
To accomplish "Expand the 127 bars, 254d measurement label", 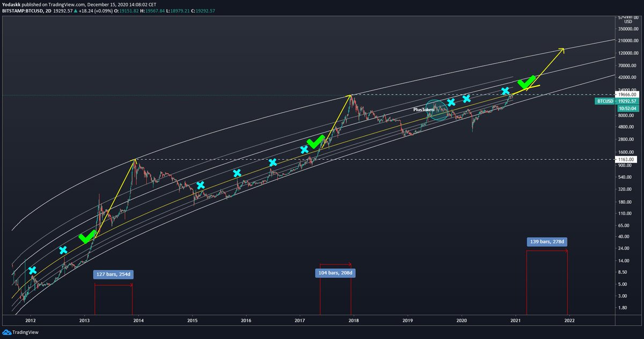I will click(113, 274).
